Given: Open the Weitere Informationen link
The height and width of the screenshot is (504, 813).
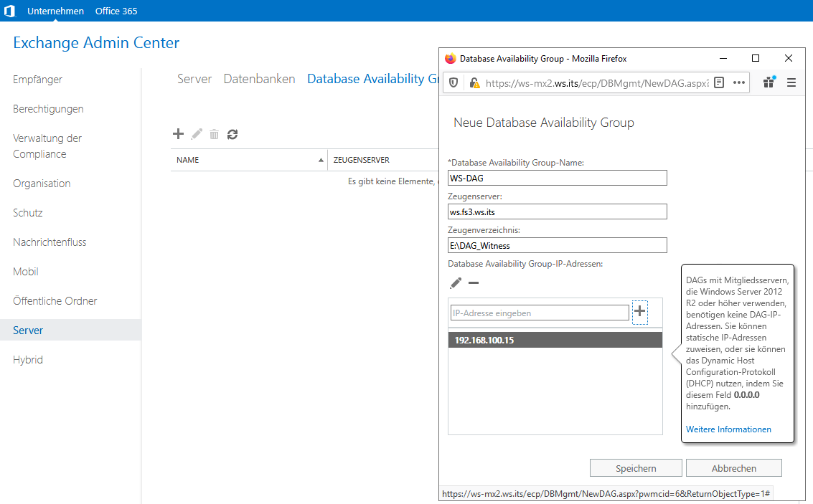Looking at the screenshot, I should click(728, 429).
